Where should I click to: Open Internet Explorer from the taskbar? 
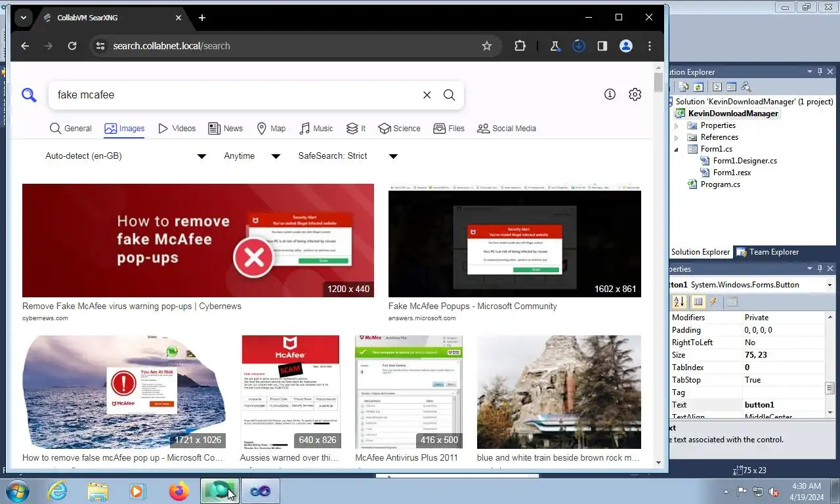(58, 491)
